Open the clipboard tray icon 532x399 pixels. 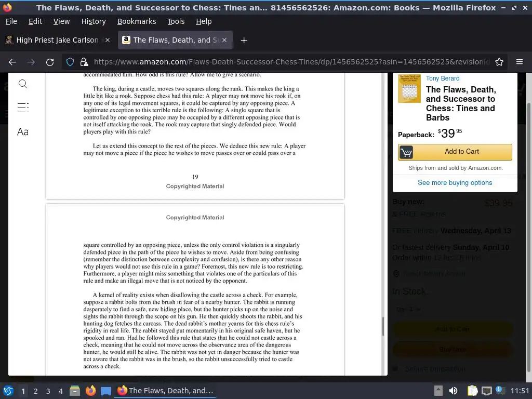[x=472, y=391]
